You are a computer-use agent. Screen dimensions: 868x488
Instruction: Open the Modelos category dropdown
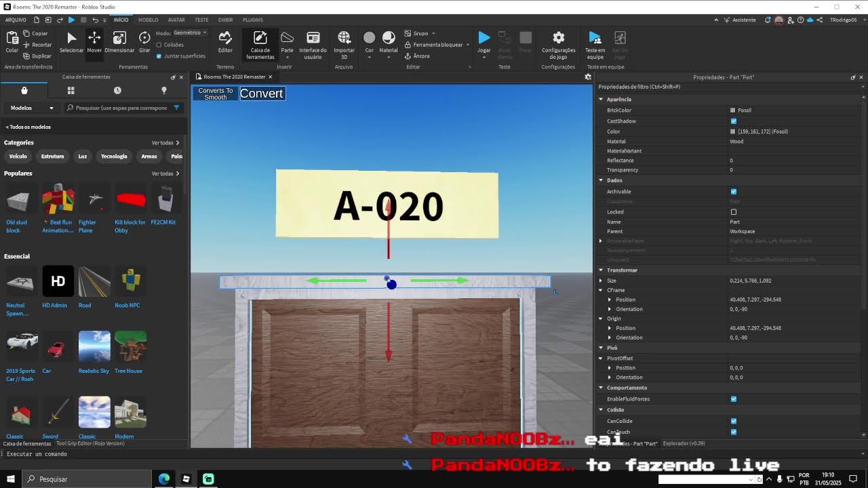[31, 108]
